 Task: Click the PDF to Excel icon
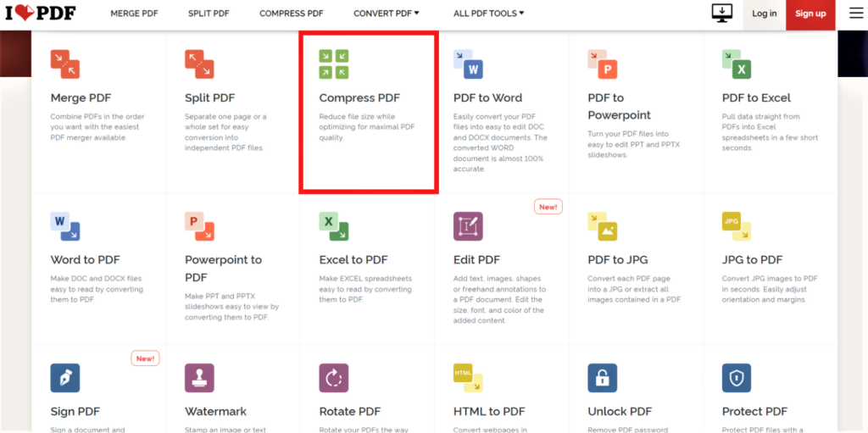737,64
